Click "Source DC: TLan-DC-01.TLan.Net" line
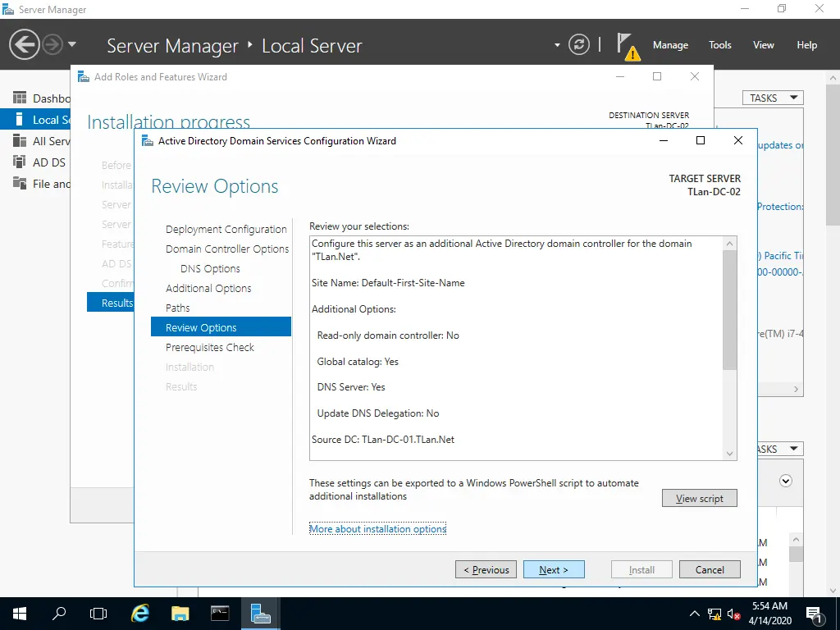This screenshot has width=840, height=630. point(383,440)
